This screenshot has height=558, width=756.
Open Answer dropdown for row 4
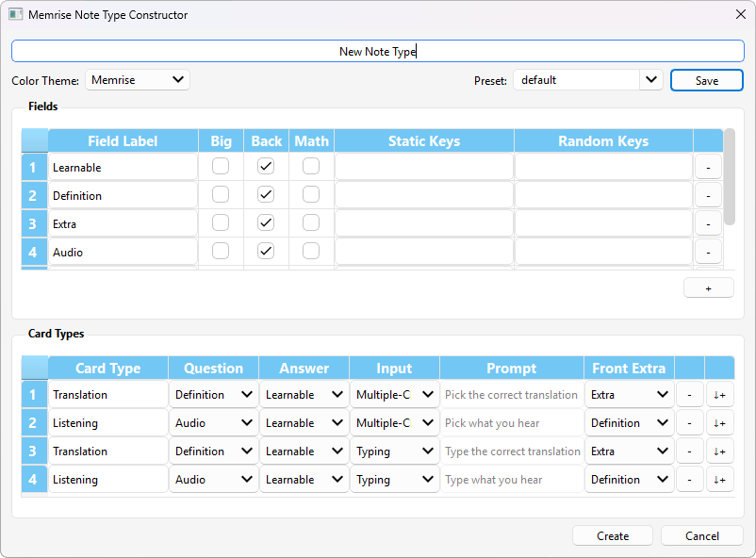pos(304,480)
